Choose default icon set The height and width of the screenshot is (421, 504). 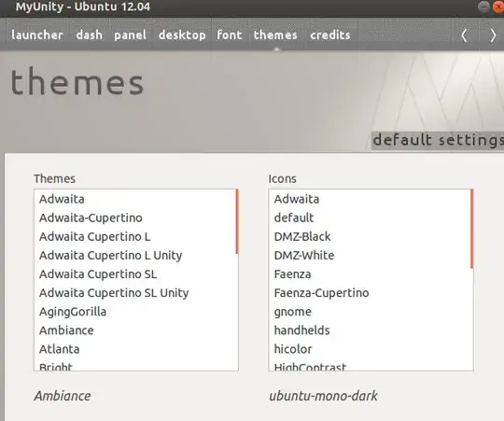(370, 218)
